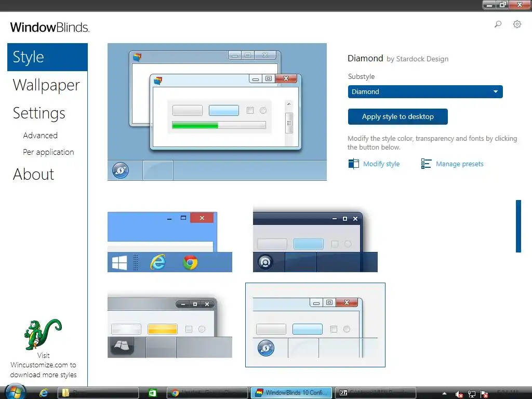Open the About section

(33, 175)
